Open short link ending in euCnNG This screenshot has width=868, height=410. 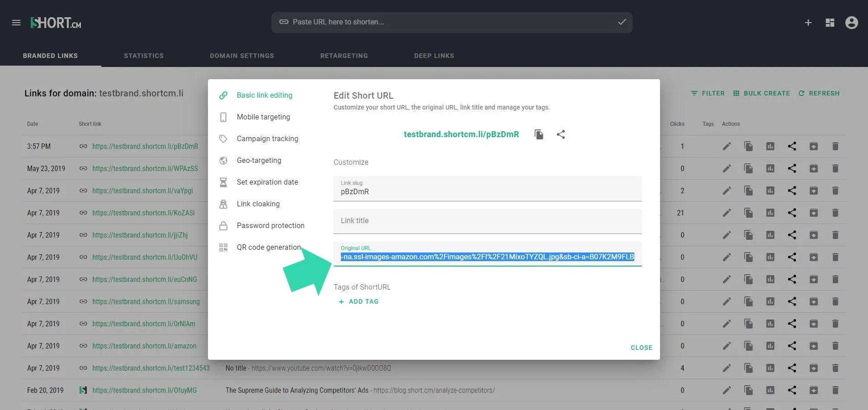145,279
